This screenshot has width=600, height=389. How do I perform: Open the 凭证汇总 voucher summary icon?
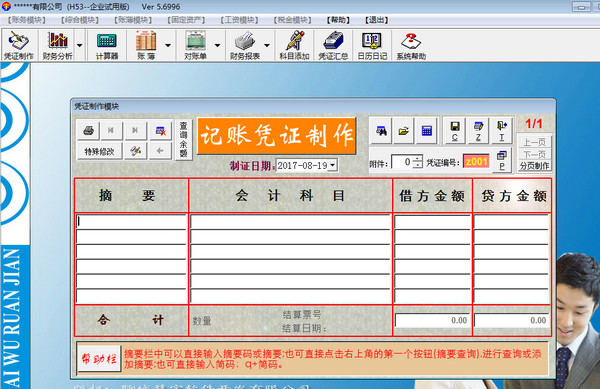click(x=333, y=45)
